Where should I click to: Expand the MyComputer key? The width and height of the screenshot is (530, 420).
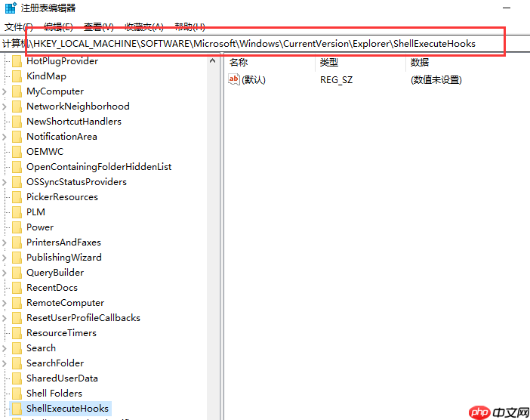coord(5,91)
